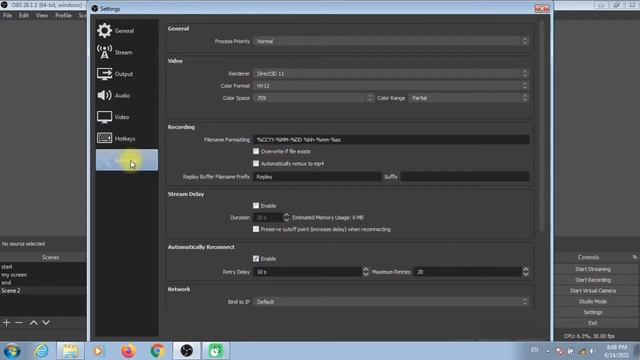Click the language indicator EN in tray

(x=534, y=350)
